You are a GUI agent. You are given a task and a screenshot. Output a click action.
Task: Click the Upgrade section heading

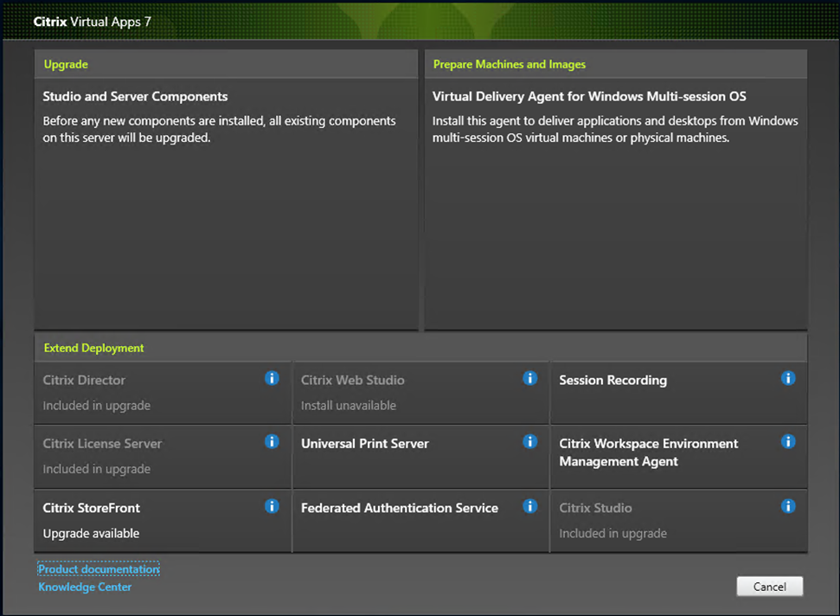point(66,64)
